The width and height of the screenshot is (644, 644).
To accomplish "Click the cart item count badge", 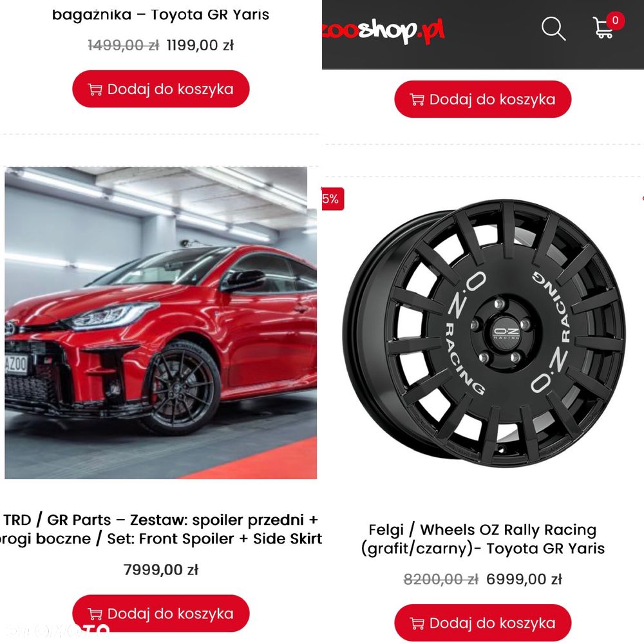I will click(615, 20).
